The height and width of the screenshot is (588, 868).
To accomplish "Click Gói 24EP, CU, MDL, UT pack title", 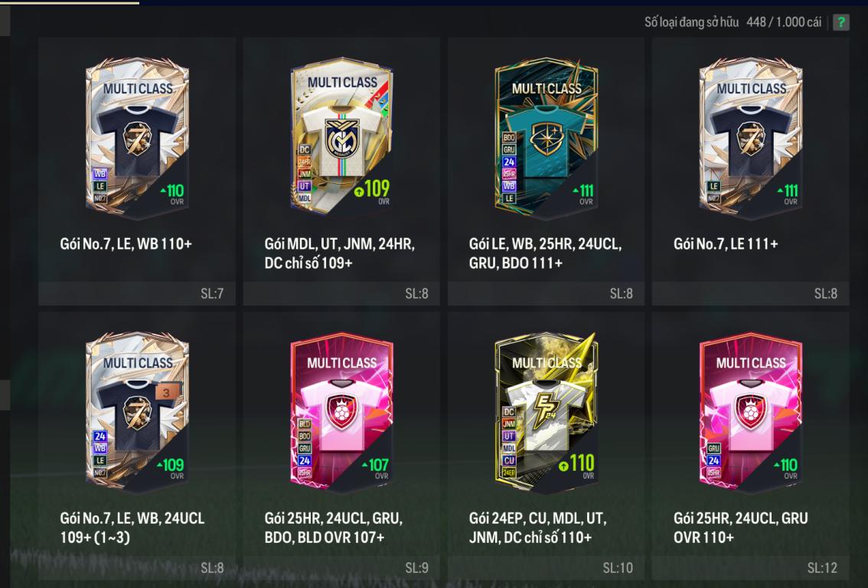I will pos(538,527).
